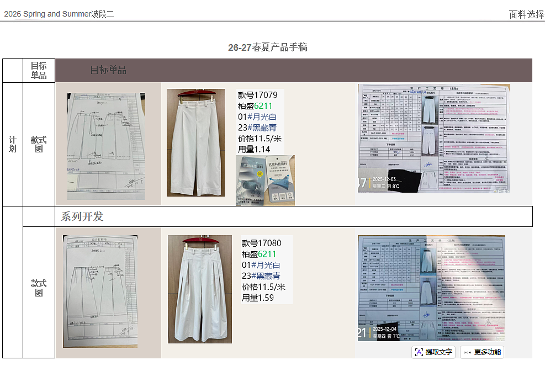Select the title 26-27春夏产品手稿

pyautogui.click(x=268, y=47)
